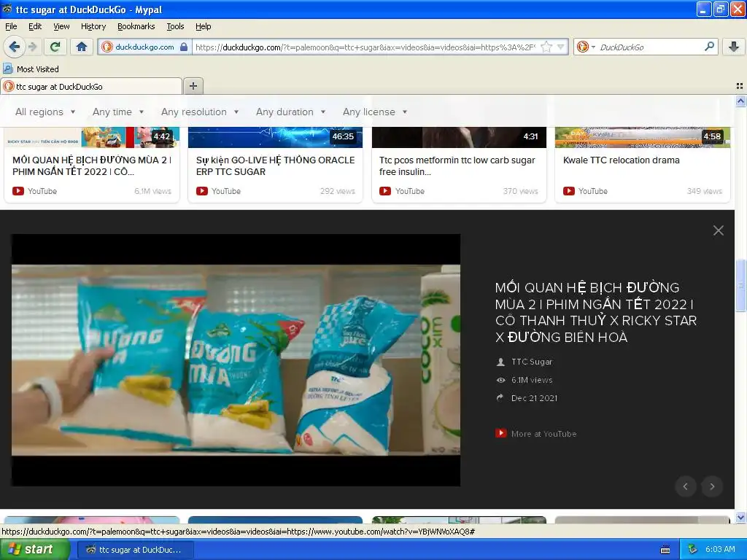The image size is (747, 560).
Task: Click the 'Dec 21 2021' date text
Action: [x=534, y=398]
